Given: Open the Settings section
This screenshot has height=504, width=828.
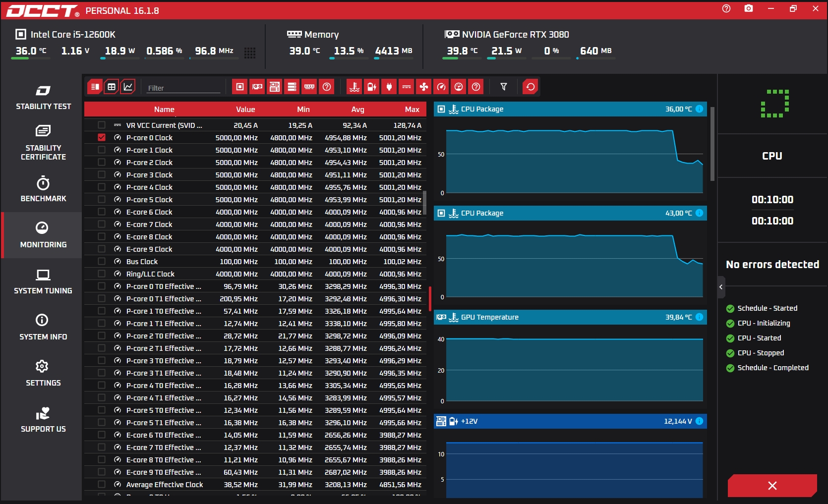Looking at the screenshot, I should coord(43,373).
